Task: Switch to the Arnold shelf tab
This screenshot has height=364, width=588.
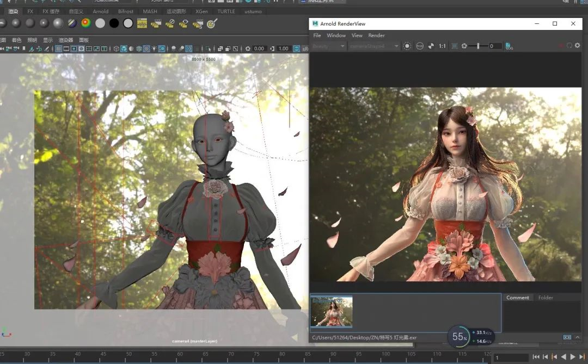Action: pos(101,11)
